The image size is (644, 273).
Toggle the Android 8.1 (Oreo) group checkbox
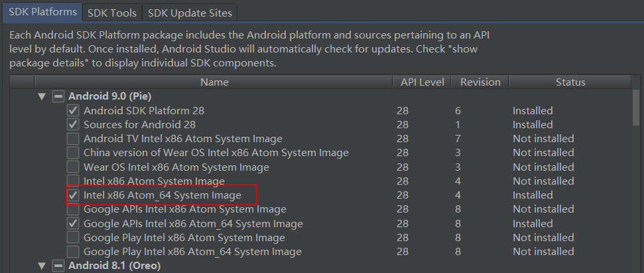(x=58, y=266)
